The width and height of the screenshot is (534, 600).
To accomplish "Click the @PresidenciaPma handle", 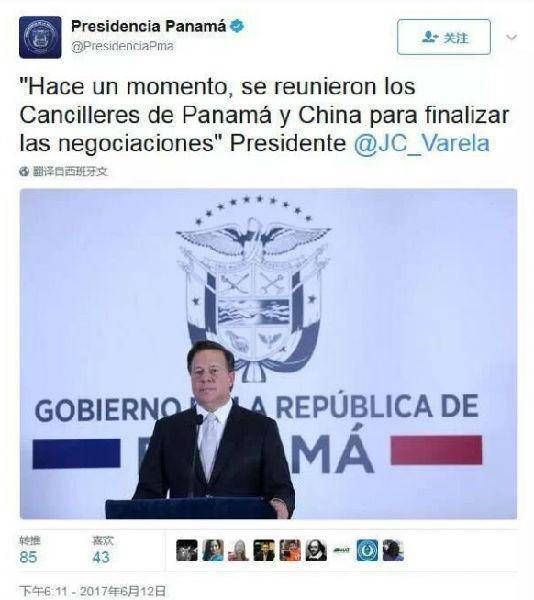I will tap(122, 46).
